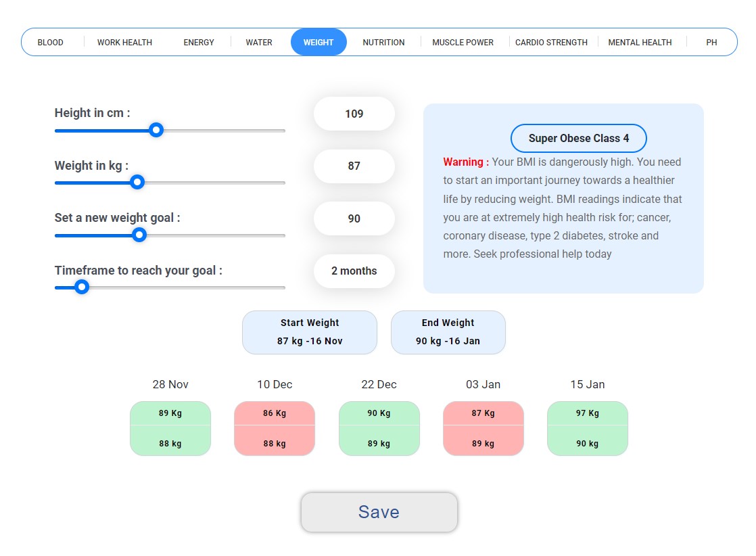Click the Super Obese Class 4 badge
The height and width of the screenshot is (556, 756).
click(578, 139)
